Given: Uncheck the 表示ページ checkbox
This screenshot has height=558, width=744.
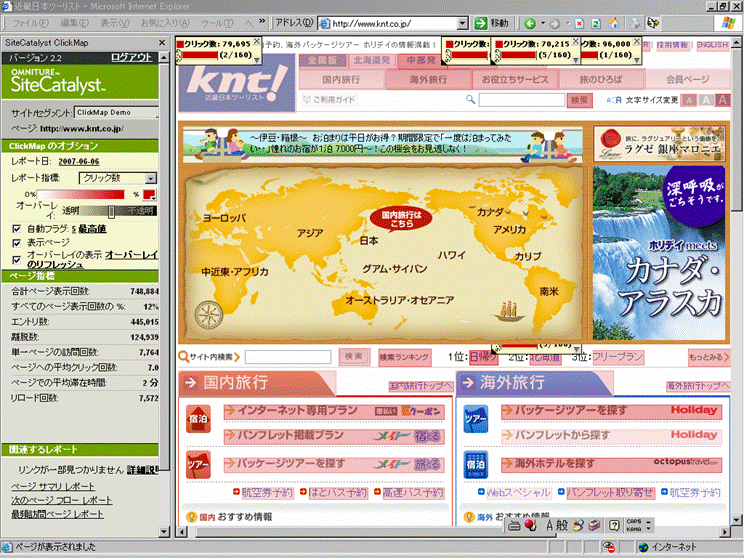Looking at the screenshot, I should pos(16,242).
